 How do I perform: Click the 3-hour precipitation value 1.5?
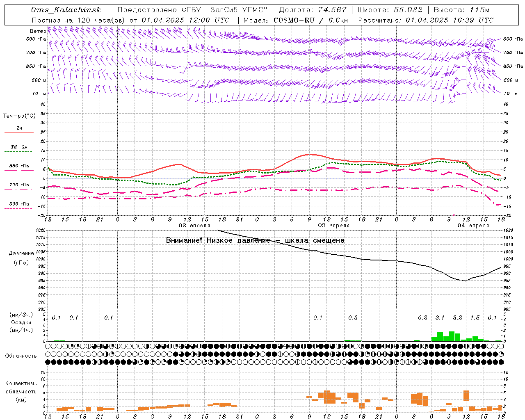(475, 318)
